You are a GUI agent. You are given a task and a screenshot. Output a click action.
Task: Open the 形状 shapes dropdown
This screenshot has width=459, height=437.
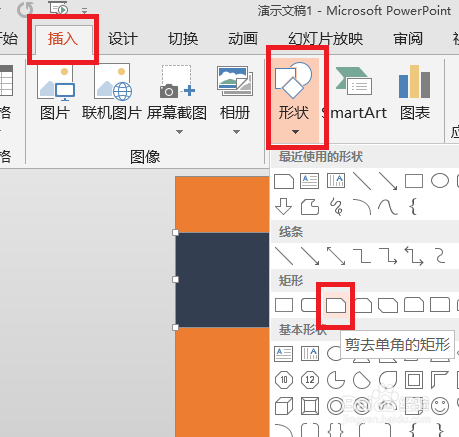[295, 100]
